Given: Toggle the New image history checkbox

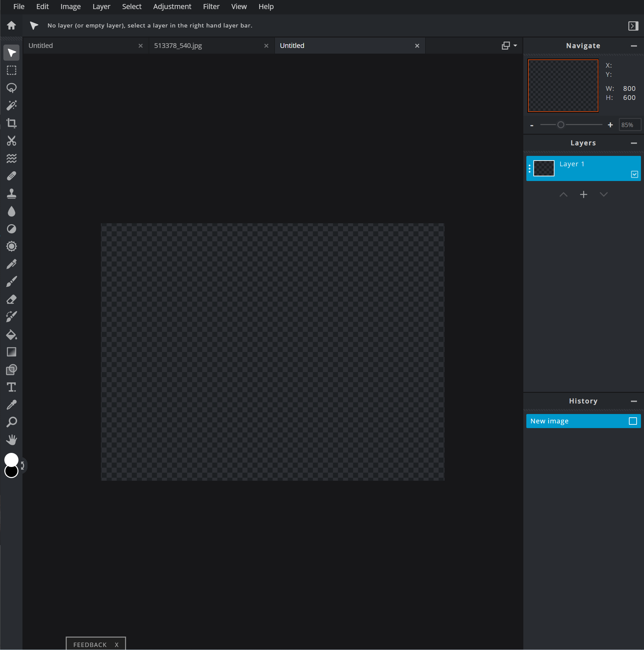Looking at the screenshot, I should [x=633, y=421].
